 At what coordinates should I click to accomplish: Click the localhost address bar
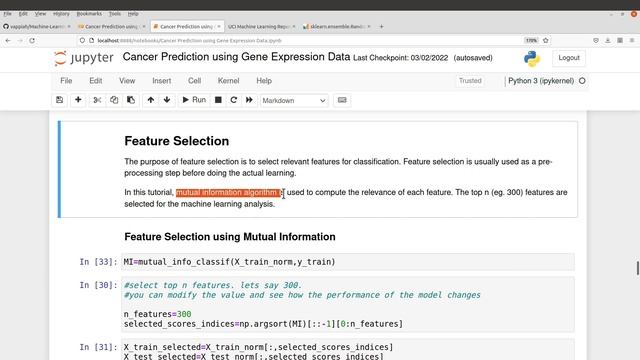[x=298, y=40]
